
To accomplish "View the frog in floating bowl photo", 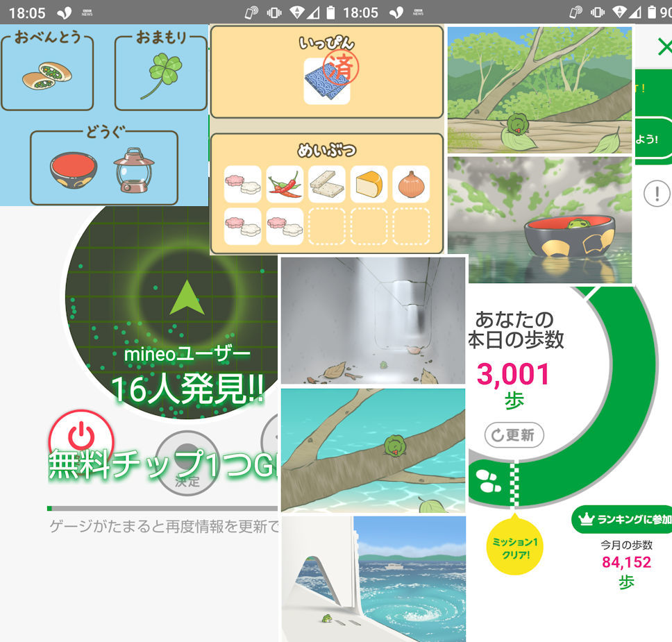I will (539, 220).
